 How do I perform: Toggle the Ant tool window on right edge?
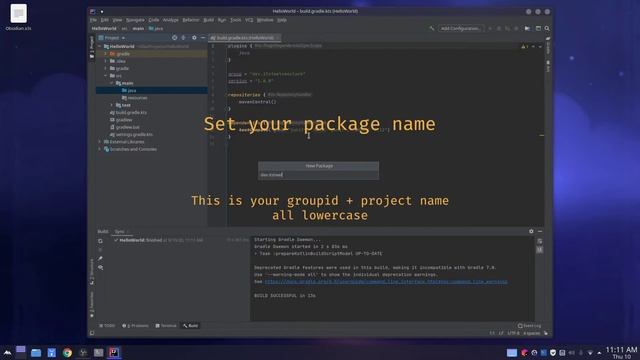pos(548,66)
